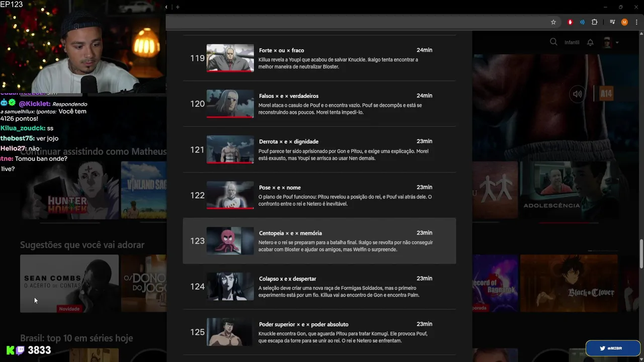Image resolution: width=644 pixels, height=362 pixels.
Task: Select the title Poder superior x e x poder absoluto
Action: pos(304,324)
